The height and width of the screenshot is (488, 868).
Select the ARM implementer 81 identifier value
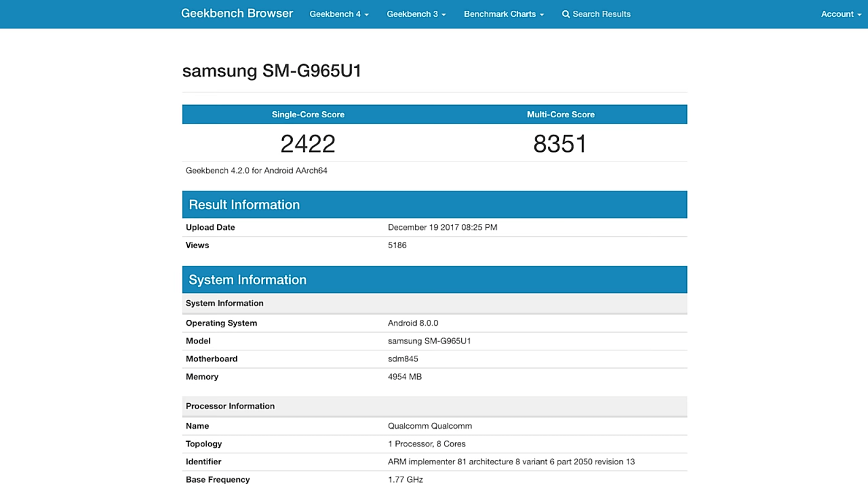511,462
